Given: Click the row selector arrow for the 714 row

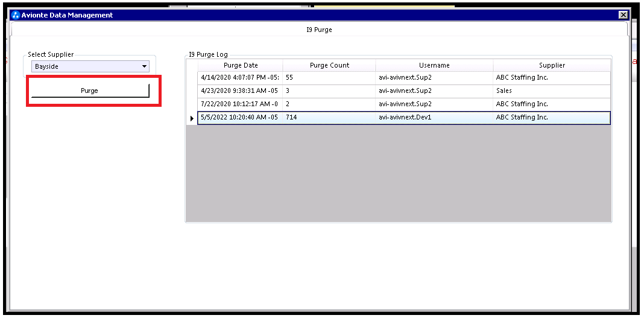Looking at the screenshot, I should pyautogui.click(x=192, y=118).
